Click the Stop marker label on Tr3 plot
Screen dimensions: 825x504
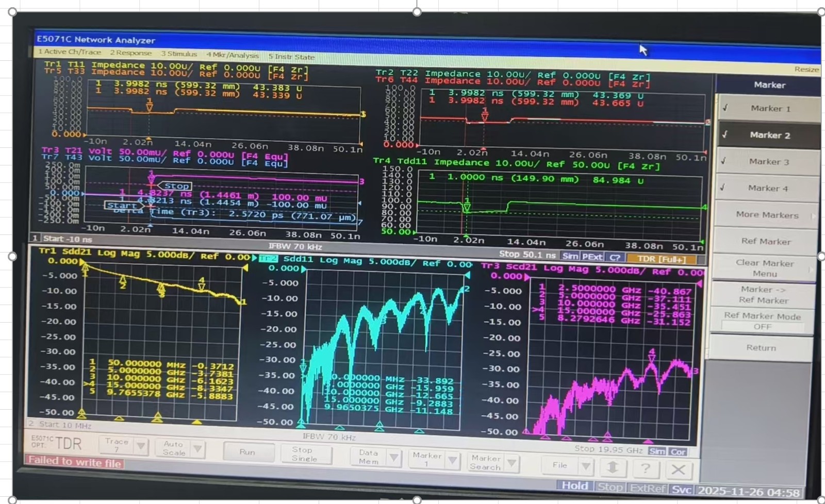pyautogui.click(x=176, y=186)
